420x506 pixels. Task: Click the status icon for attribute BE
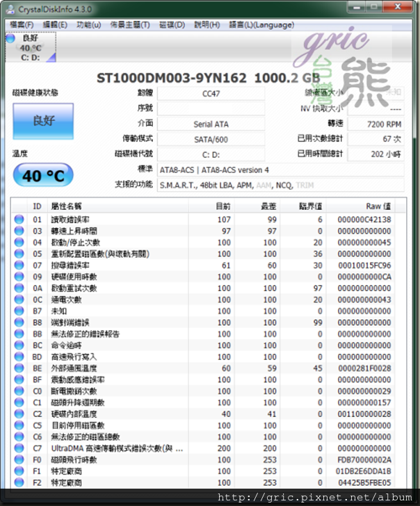pyautogui.click(x=19, y=368)
